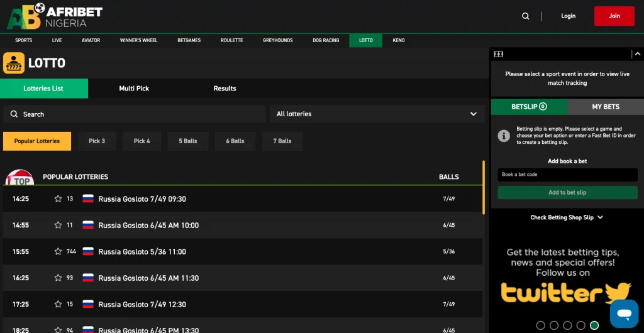Screen dimensions: 644x333
Task: Favorite Russia Gosloto 7/49 09:30 star
Action: 58,199
